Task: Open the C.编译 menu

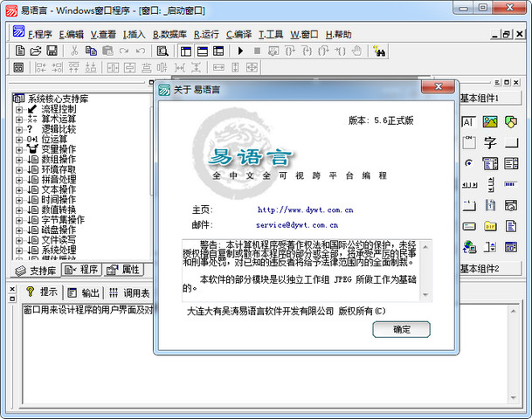Action: (x=238, y=35)
